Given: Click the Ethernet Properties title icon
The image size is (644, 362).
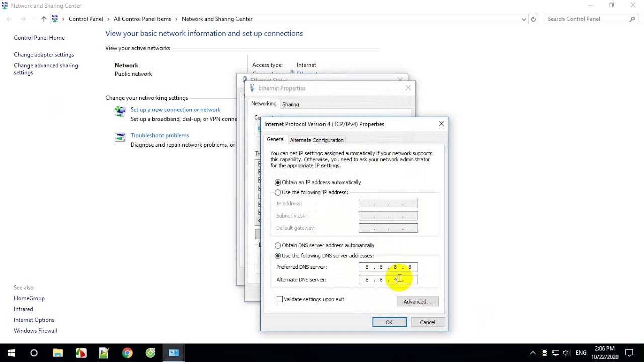Looking at the screenshot, I should (252, 88).
